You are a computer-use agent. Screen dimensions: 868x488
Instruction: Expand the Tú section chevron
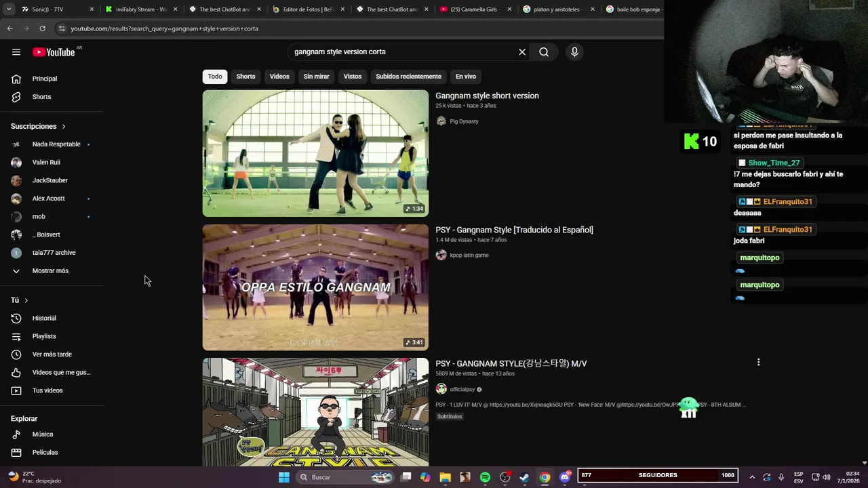tap(26, 300)
